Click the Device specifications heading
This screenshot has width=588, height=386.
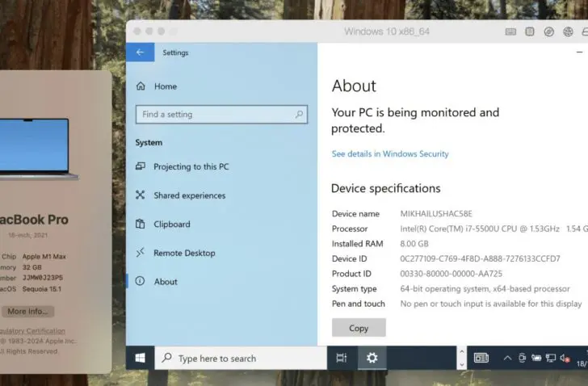click(x=386, y=188)
